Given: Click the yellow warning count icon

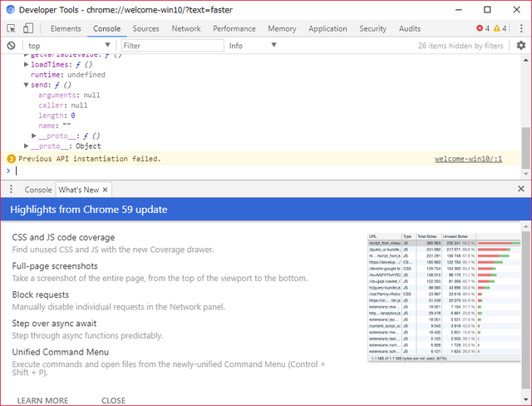Looking at the screenshot, I should pos(497,28).
